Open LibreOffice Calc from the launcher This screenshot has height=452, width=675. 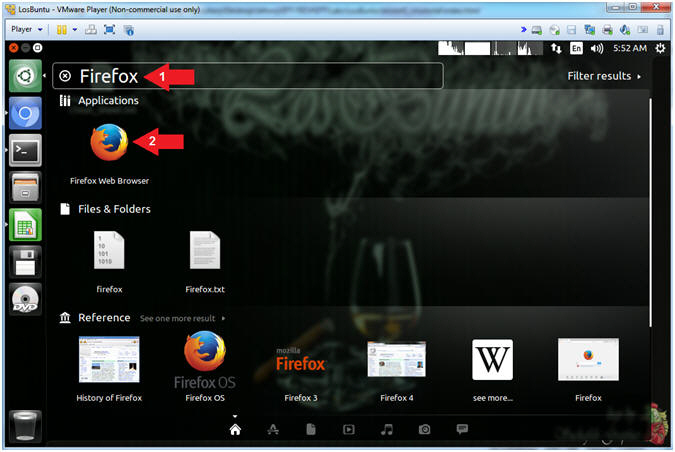25,225
